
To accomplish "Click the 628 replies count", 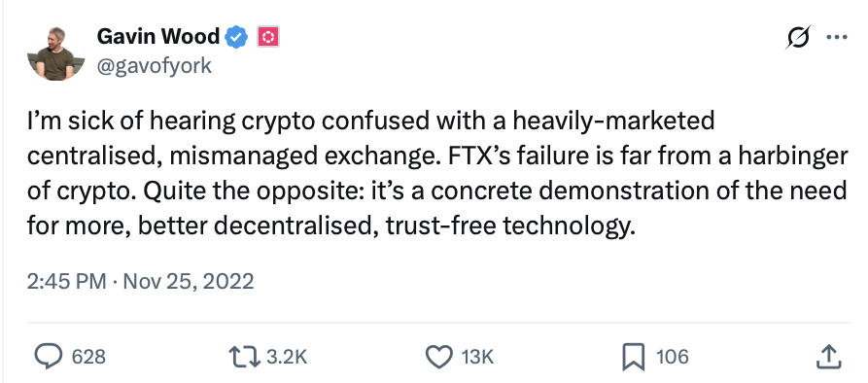I will [x=88, y=357].
